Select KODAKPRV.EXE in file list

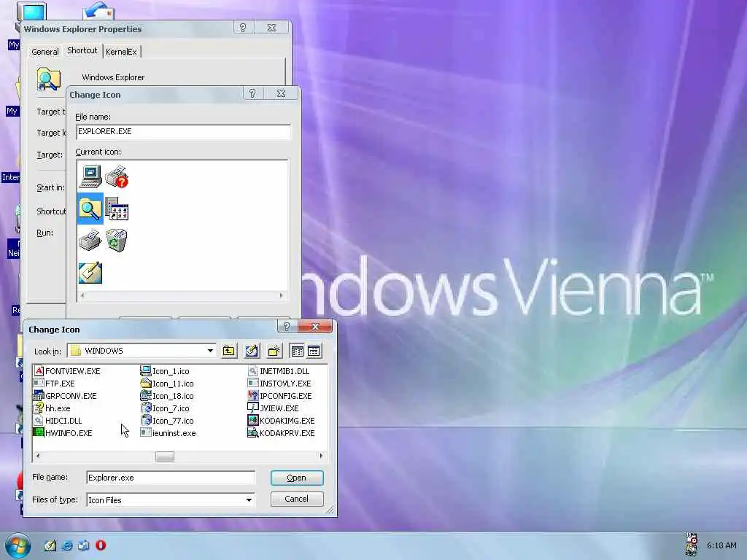[x=282, y=433]
